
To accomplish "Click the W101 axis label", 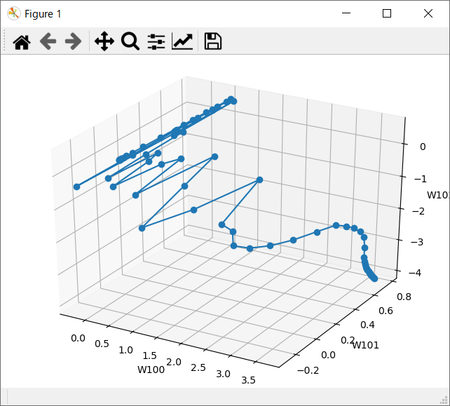I will [366, 345].
